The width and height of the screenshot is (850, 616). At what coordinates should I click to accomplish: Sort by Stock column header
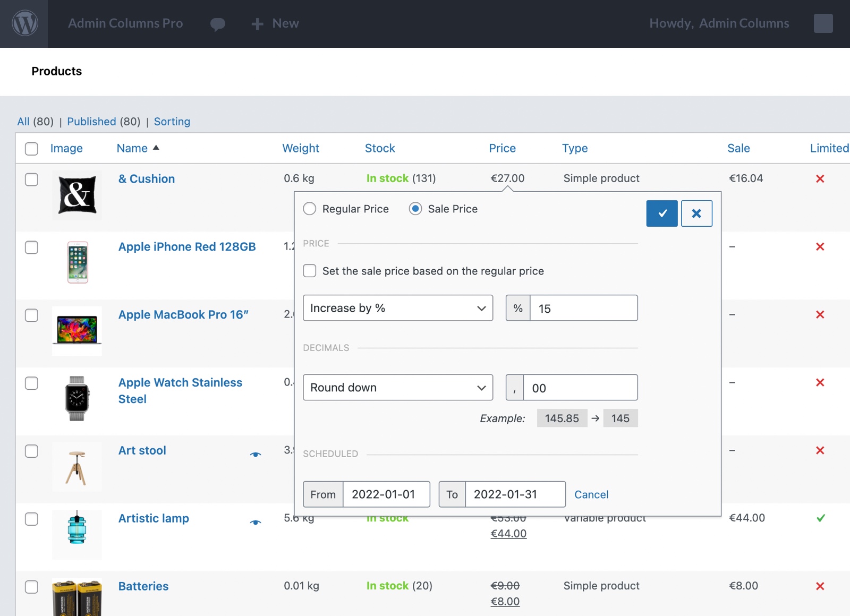(x=380, y=148)
